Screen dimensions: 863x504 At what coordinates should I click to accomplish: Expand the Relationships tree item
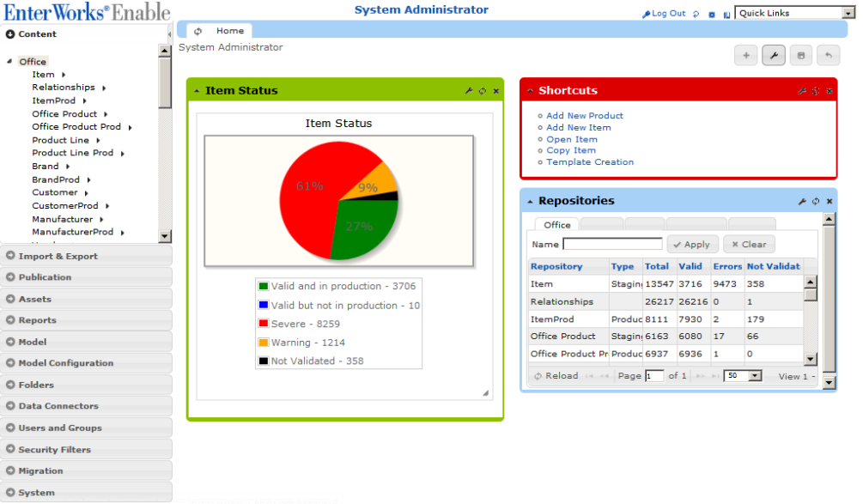(104, 87)
